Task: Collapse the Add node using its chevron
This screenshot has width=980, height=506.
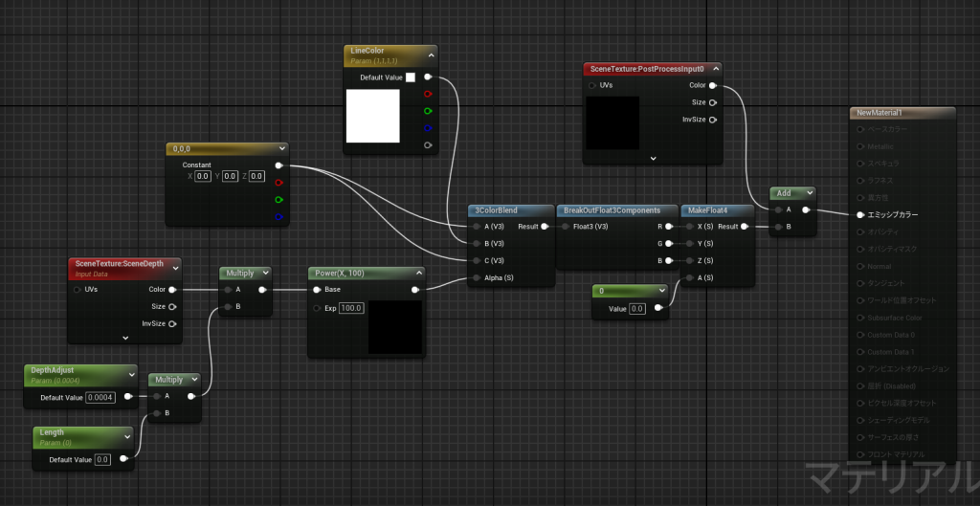Action: (810, 193)
